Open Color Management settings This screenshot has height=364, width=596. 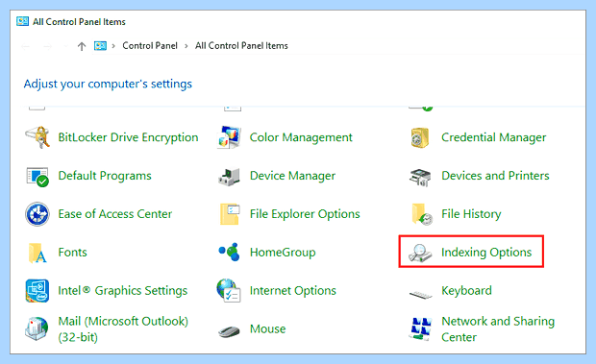[x=301, y=137]
